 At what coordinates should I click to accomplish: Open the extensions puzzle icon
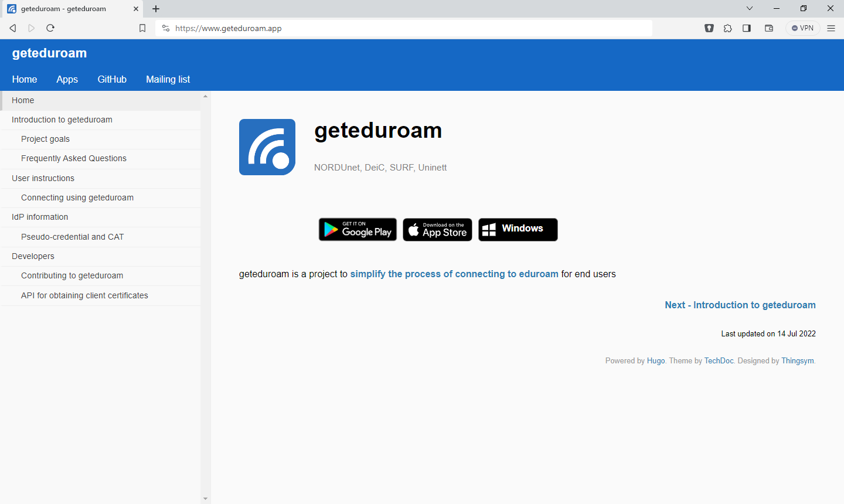(x=728, y=28)
